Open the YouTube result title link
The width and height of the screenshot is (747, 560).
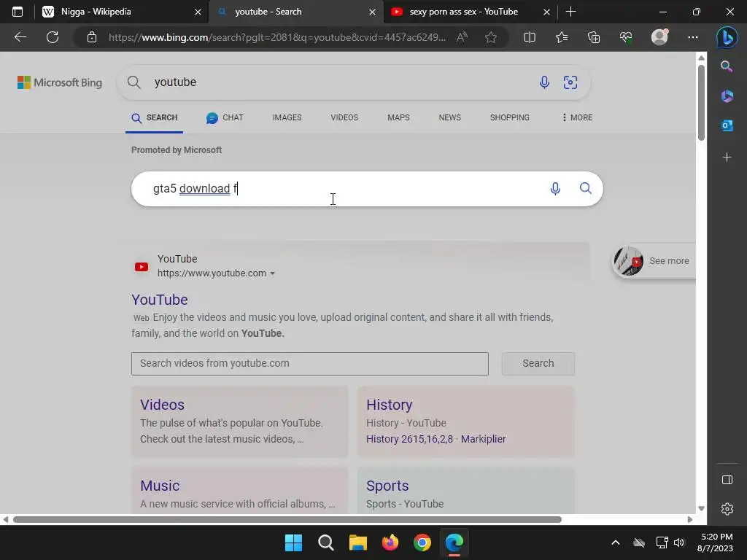pos(160,300)
